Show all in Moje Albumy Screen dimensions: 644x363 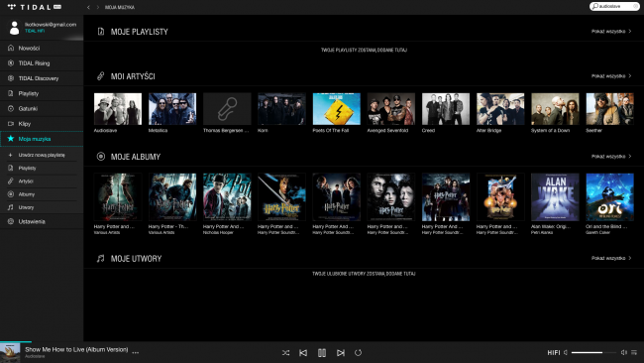[x=611, y=157]
